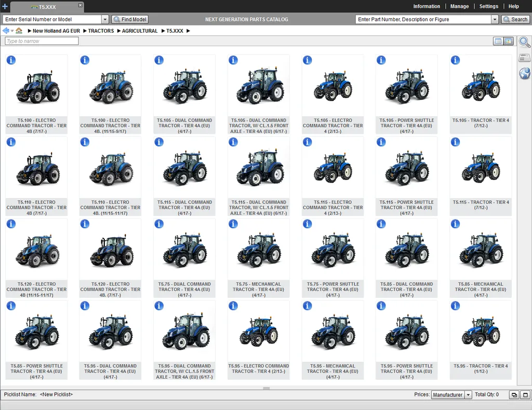Switch to list view layout
The image size is (532, 410).
(x=498, y=42)
